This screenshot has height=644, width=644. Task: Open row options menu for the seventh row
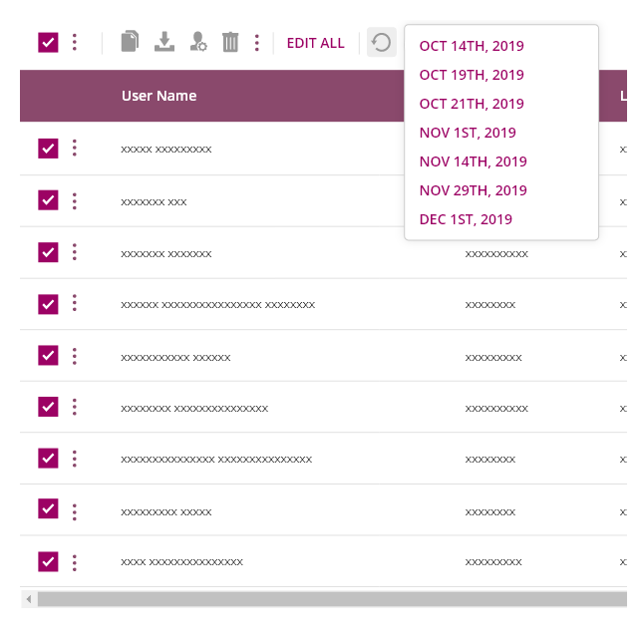click(x=75, y=459)
